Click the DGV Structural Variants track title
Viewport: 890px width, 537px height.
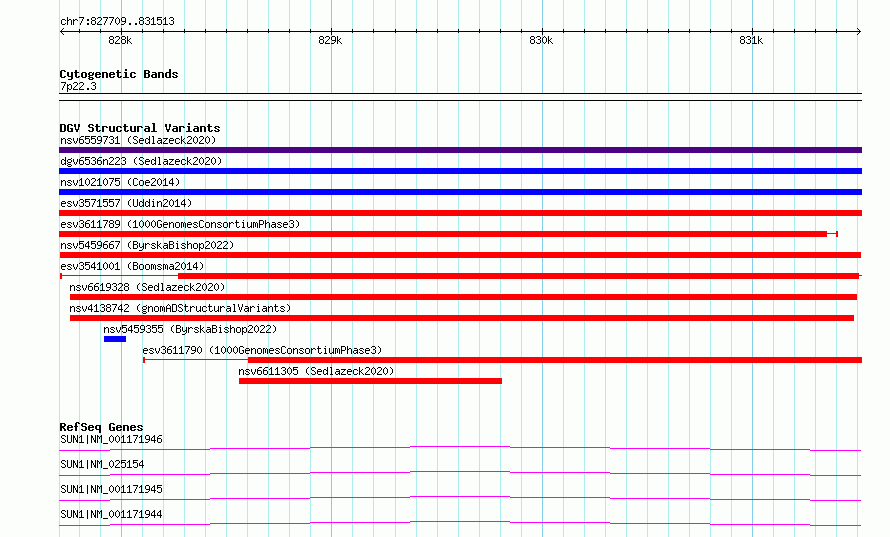[x=140, y=128]
